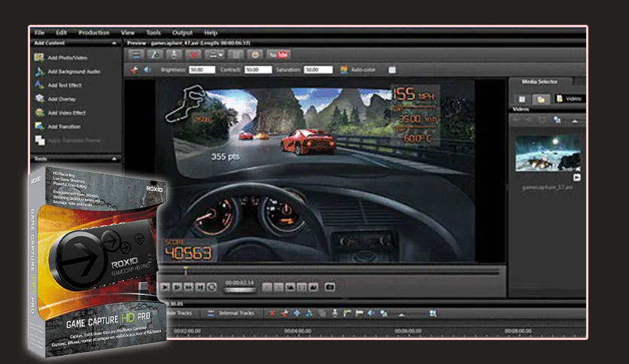
Task: Click the Internal Tracks button
Action: pos(231,313)
